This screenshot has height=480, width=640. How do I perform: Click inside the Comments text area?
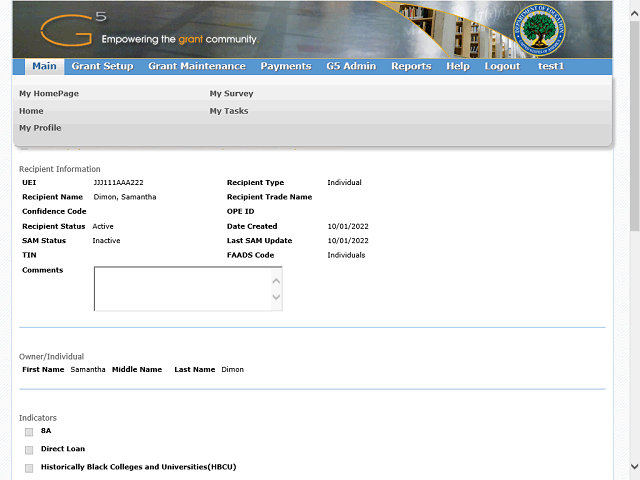click(x=180, y=288)
